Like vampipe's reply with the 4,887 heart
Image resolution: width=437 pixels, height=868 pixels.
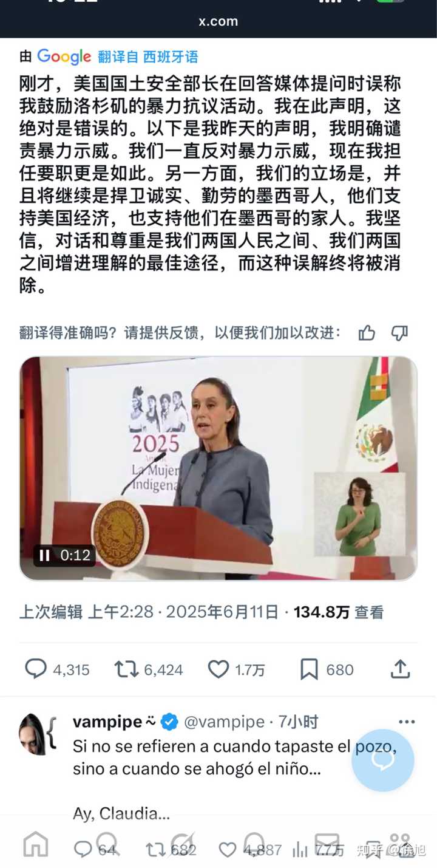pyautogui.click(x=228, y=850)
